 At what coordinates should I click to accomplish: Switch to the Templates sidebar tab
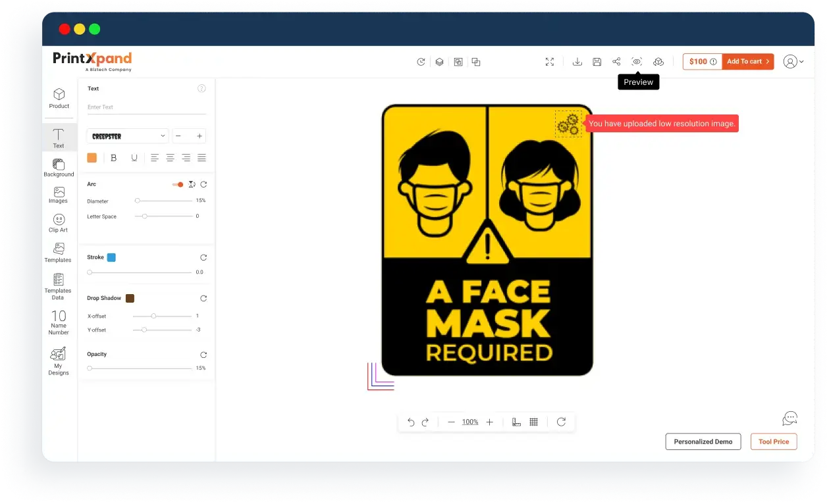pyautogui.click(x=59, y=253)
